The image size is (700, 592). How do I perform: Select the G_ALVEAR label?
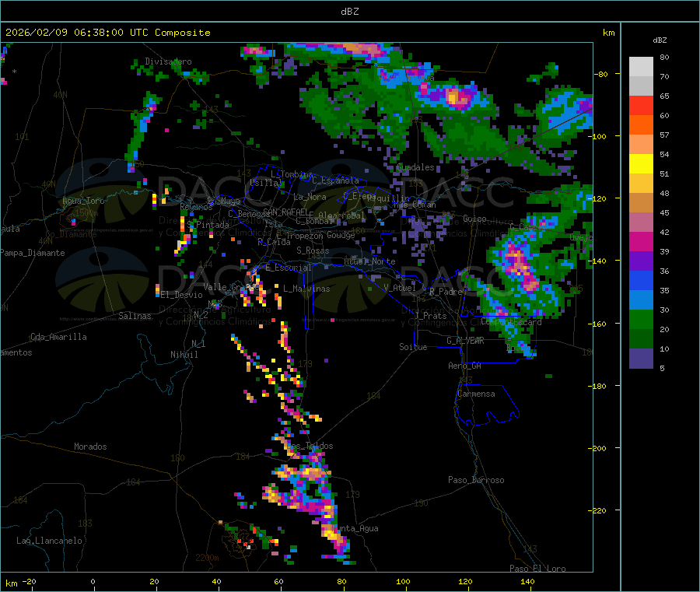(465, 341)
